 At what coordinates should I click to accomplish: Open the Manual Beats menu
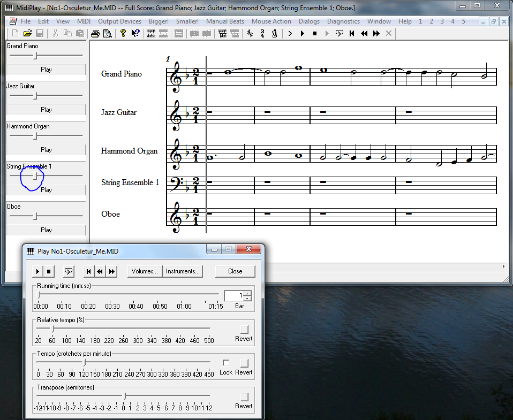225,21
